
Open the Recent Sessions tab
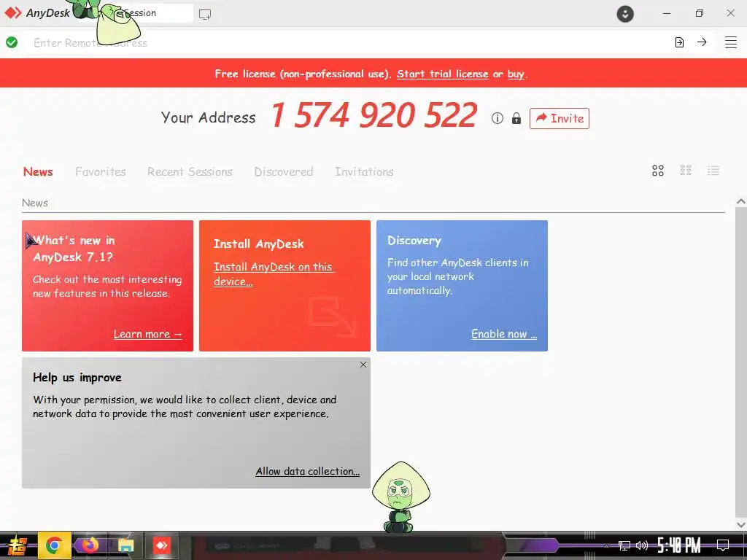click(x=190, y=171)
